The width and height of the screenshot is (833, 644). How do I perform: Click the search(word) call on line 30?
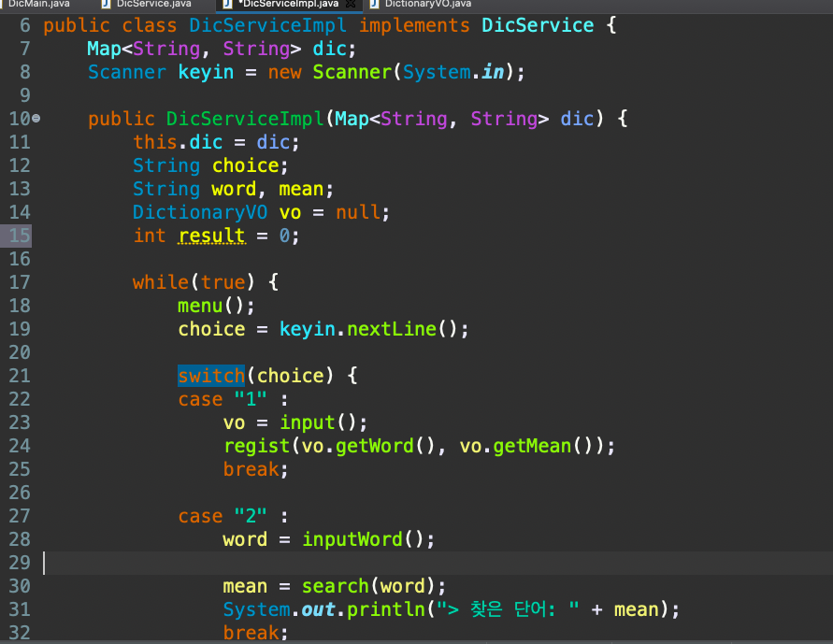(x=368, y=586)
